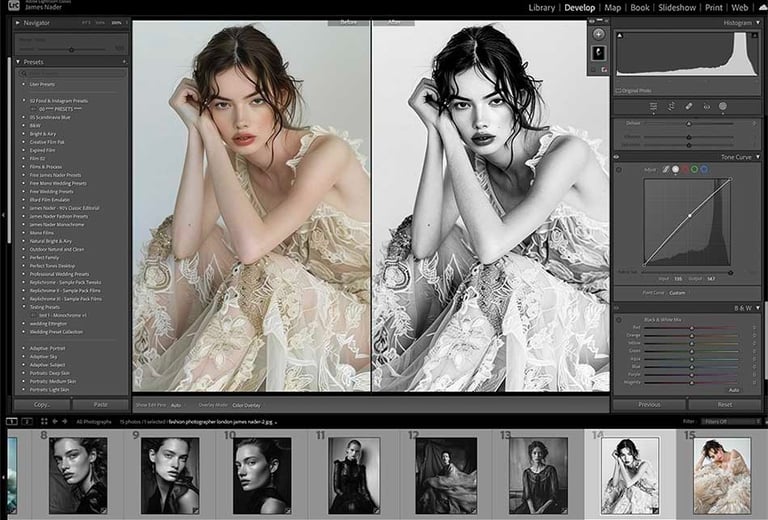
Task: Go forward with the right arrow in filmstrip bar
Action: click(x=64, y=421)
